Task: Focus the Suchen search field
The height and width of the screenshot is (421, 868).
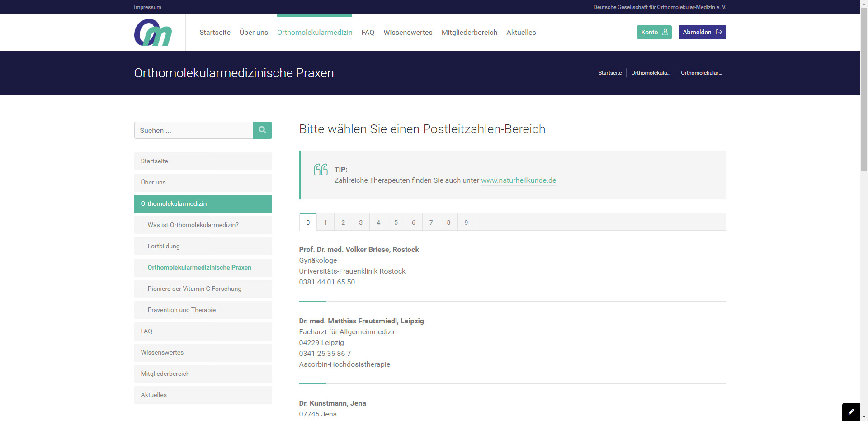Action: point(193,130)
